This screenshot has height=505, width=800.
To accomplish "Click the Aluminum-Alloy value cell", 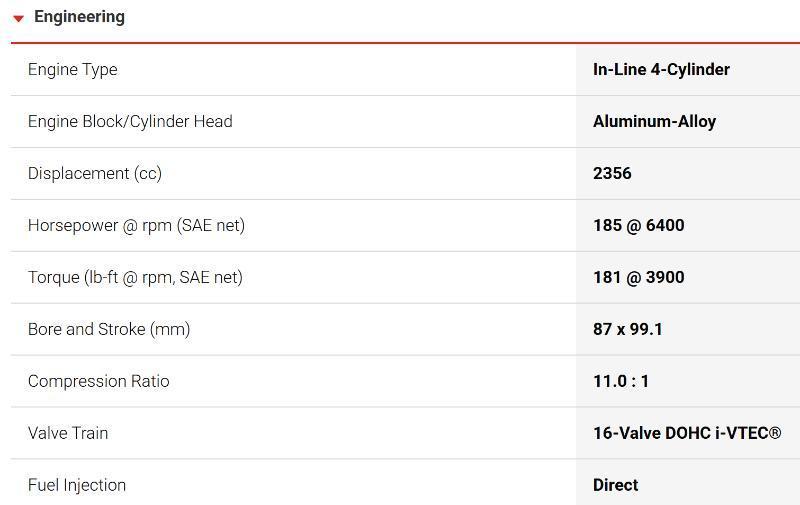I will (654, 122).
